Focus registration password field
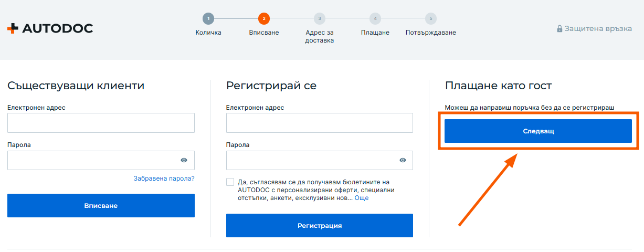 [x=310, y=161]
